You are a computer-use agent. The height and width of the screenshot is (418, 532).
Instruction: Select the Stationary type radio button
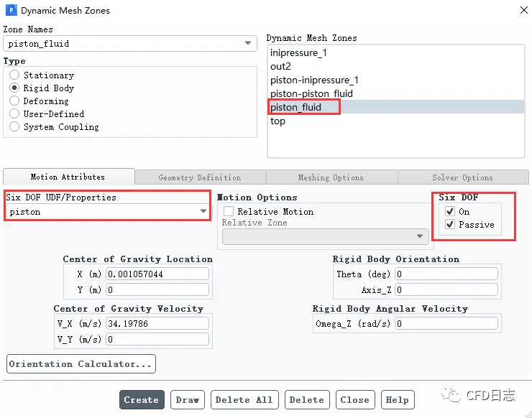[x=14, y=75]
